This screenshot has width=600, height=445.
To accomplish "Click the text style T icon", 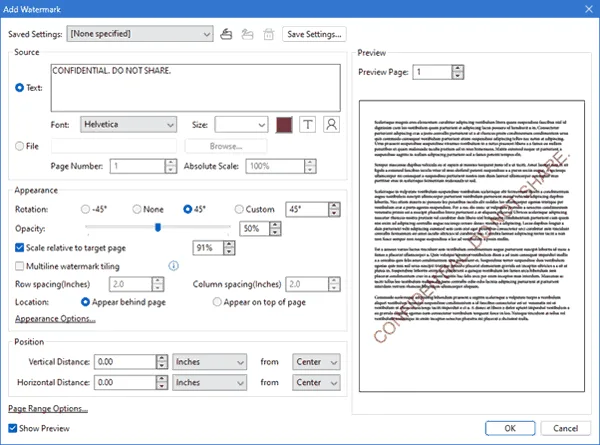I will 308,125.
